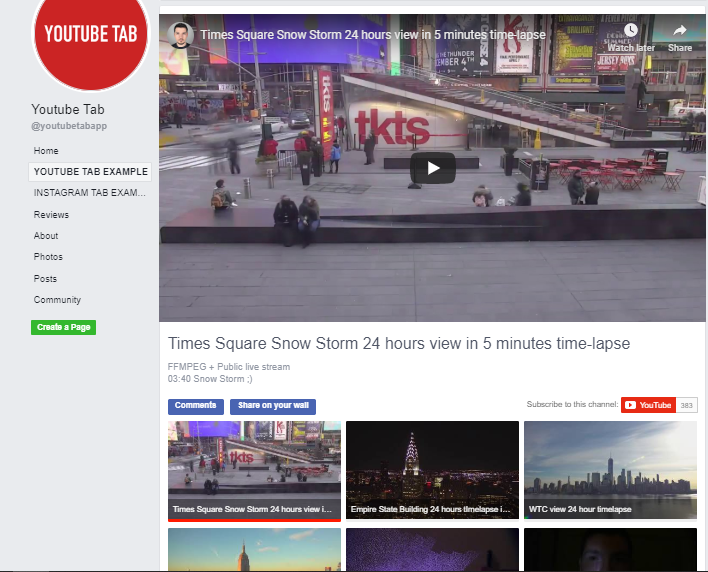Play the Times Square video
This screenshot has width=708, height=572.
click(433, 168)
